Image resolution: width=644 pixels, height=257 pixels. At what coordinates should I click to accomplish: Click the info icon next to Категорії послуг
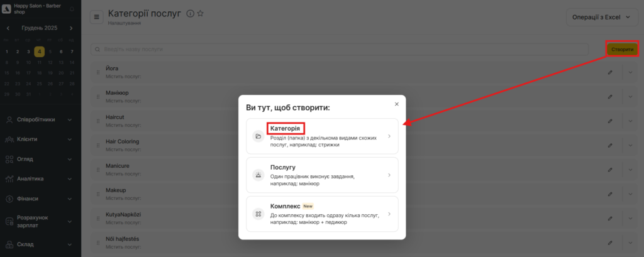pos(190,13)
